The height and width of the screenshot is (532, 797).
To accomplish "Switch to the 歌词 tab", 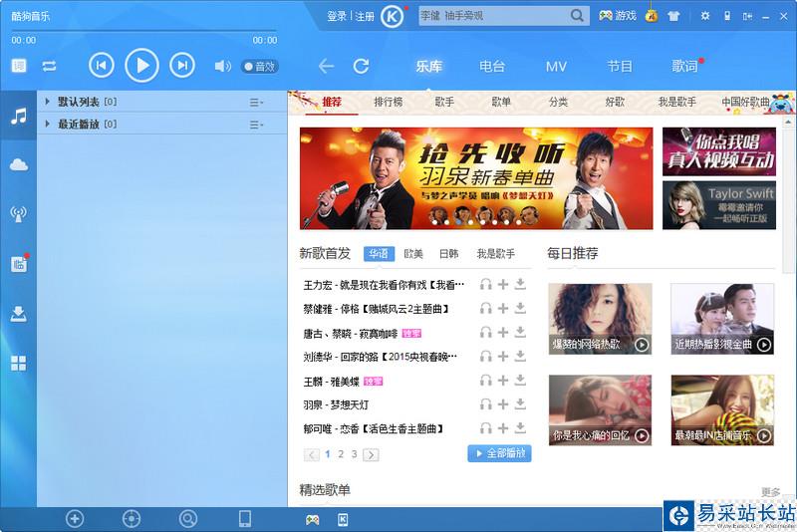I will pyautogui.click(x=684, y=66).
